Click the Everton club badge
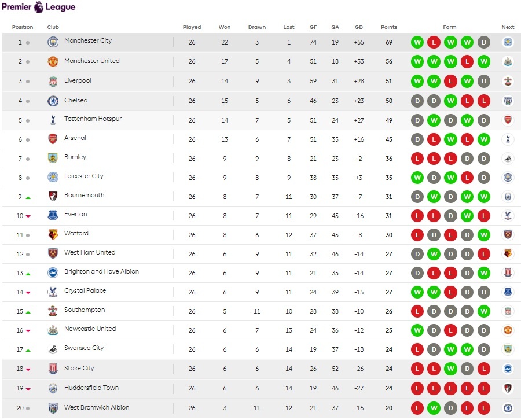 pos(53,215)
